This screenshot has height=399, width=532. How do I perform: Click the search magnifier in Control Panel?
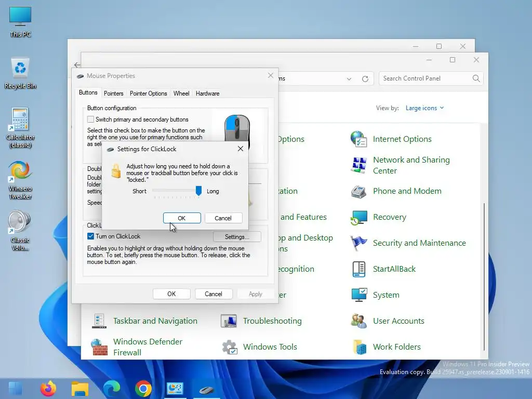476,79
